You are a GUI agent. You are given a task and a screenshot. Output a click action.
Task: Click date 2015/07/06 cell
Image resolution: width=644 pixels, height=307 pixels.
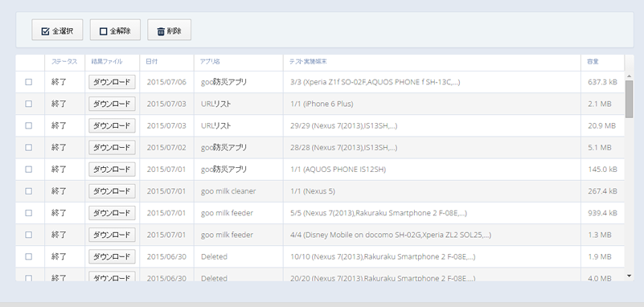(x=166, y=82)
